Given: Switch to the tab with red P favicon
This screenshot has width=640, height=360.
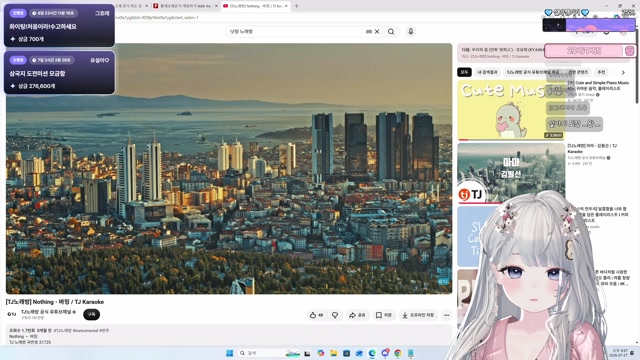Looking at the screenshot, I should [x=184, y=6].
